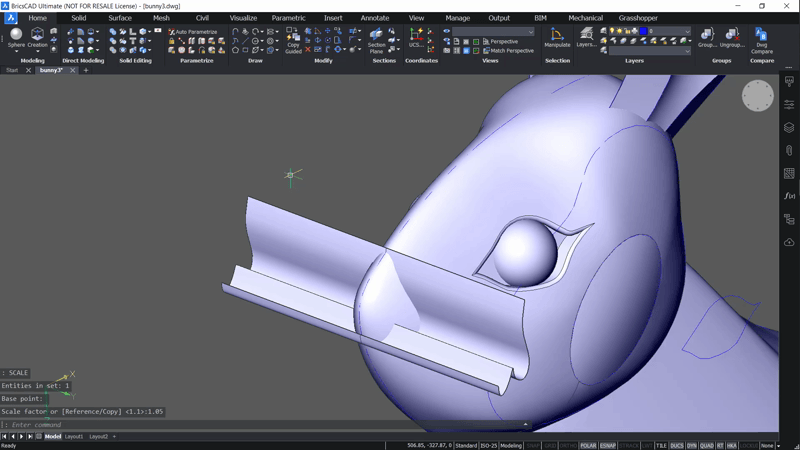Add a new layout with plus button
The width and height of the screenshot is (800, 450).
[114, 436]
